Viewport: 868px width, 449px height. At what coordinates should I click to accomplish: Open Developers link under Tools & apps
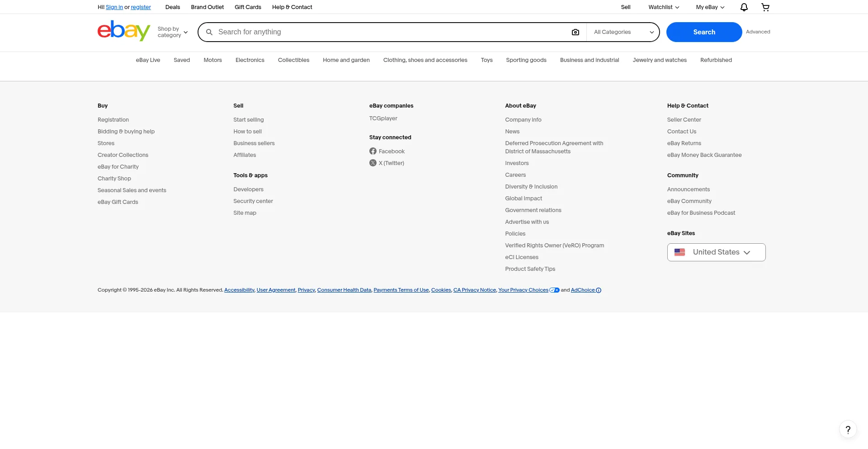pos(248,189)
